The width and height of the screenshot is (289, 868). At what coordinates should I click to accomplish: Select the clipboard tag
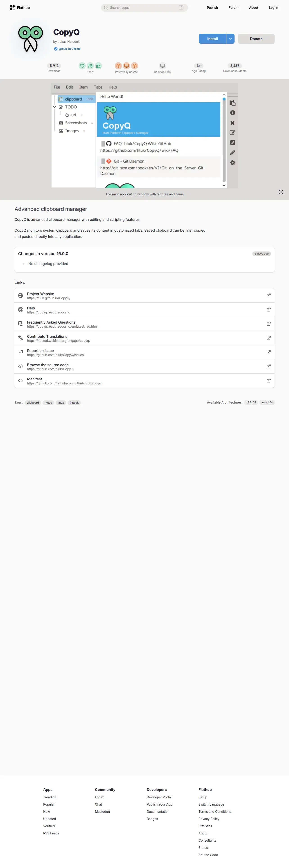(x=33, y=403)
